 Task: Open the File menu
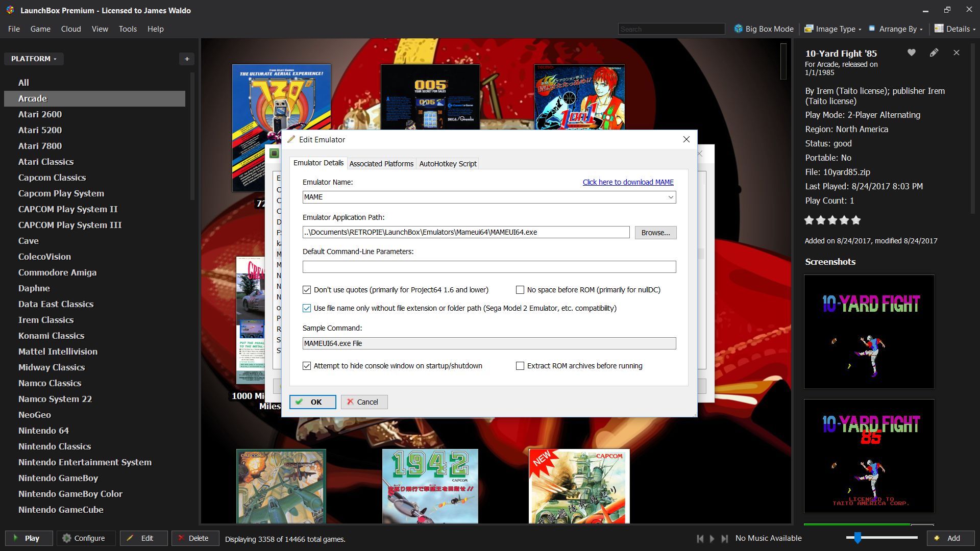point(14,29)
